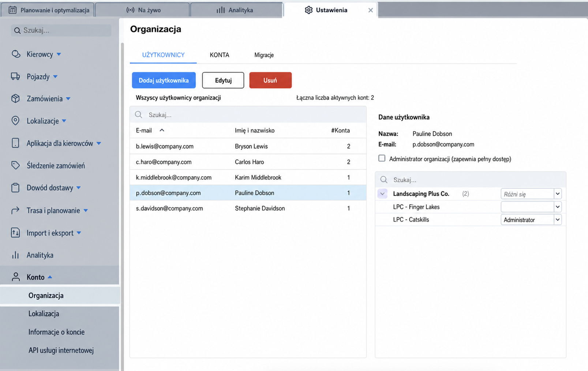588x371 pixels.
Task: Switch to the UŻYTKOWNICY tab
Action: (163, 55)
